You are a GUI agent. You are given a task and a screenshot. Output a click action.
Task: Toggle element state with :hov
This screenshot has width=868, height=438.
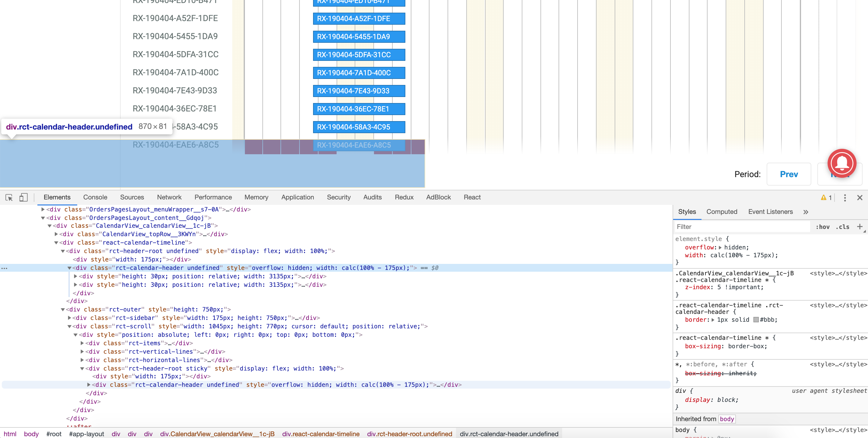click(823, 227)
